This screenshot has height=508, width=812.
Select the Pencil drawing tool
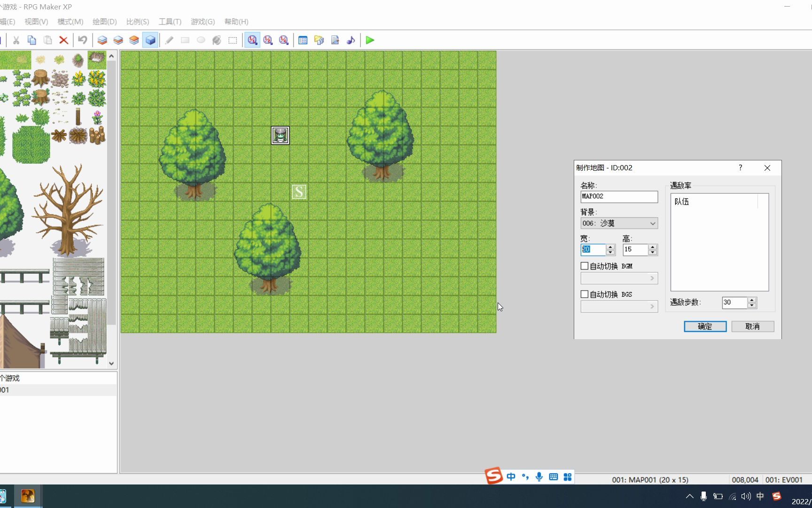pyautogui.click(x=169, y=40)
